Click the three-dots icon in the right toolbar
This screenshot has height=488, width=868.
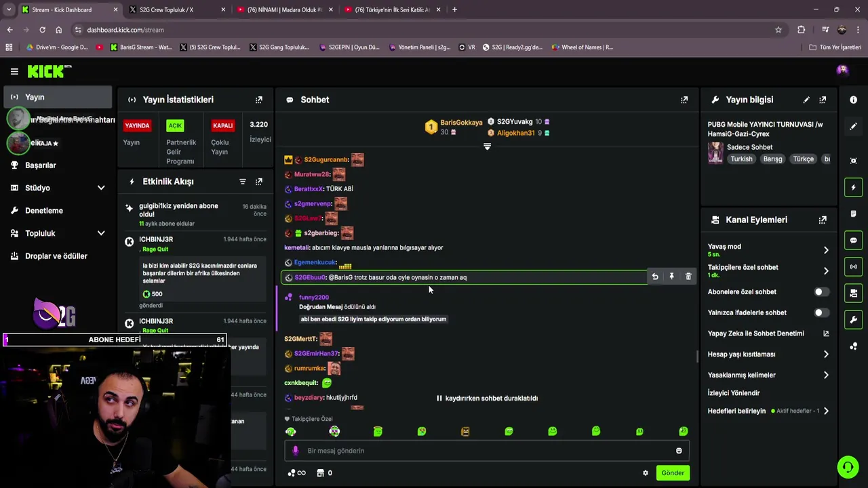(x=853, y=346)
